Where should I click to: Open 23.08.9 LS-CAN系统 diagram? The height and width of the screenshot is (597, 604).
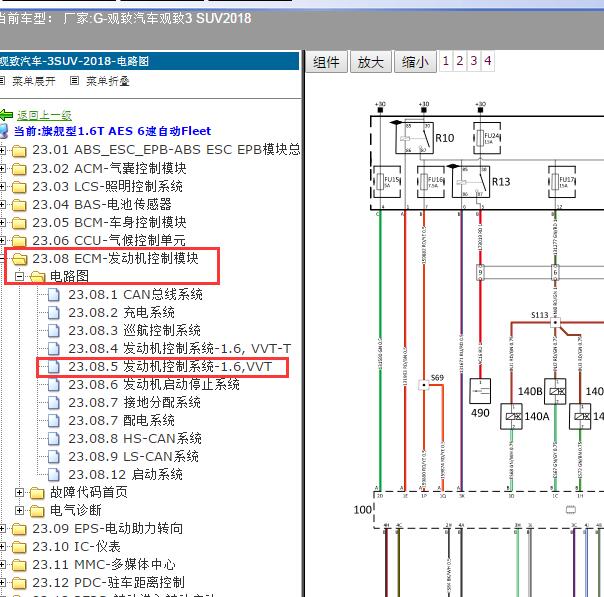coord(133,456)
